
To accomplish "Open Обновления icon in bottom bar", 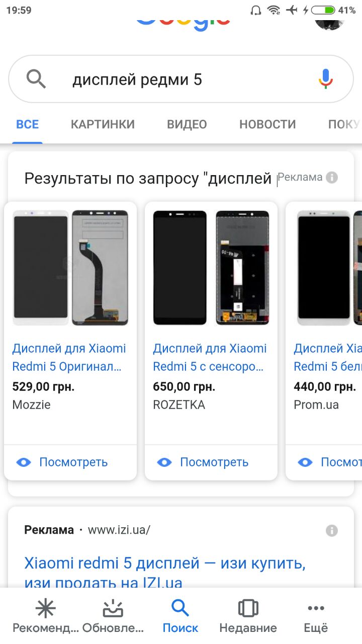I will pos(113,609).
